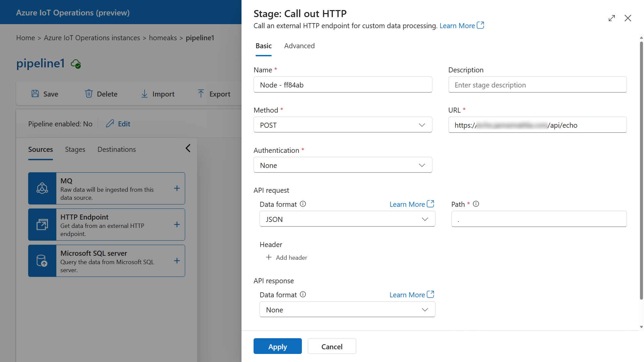Click the pipeline1 heading
Screen dimensions: 644x362
40,63
